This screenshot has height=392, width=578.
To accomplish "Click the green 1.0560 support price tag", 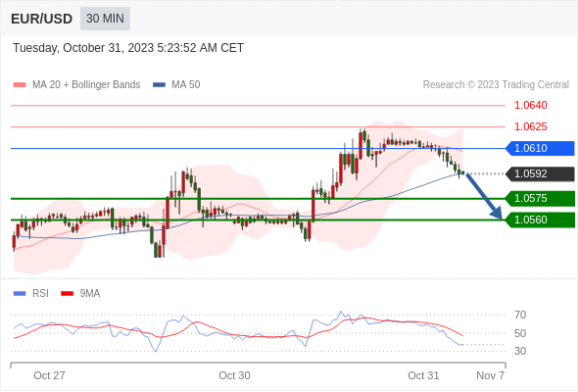I will (x=540, y=220).
